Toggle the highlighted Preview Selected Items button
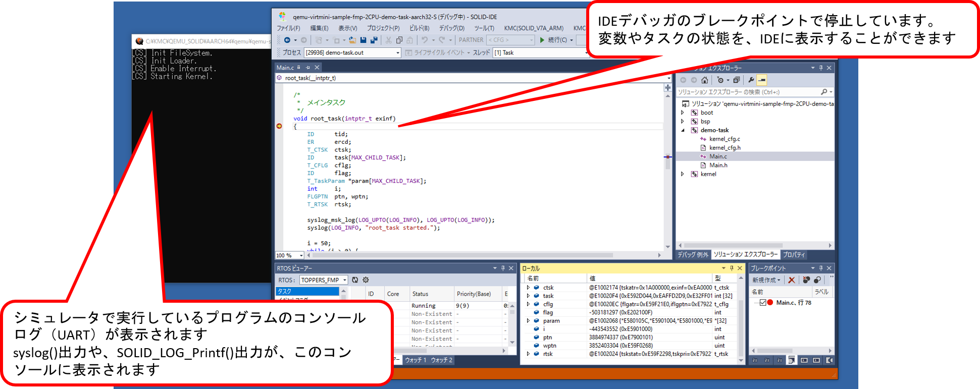980x389 pixels. [x=762, y=80]
